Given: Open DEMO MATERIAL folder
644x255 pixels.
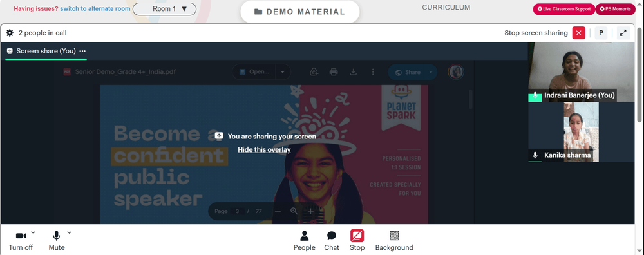Looking at the screenshot, I should pos(300,12).
